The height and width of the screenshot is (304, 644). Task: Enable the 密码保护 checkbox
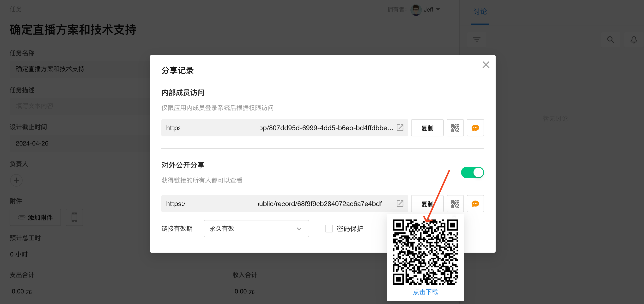(329, 229)
